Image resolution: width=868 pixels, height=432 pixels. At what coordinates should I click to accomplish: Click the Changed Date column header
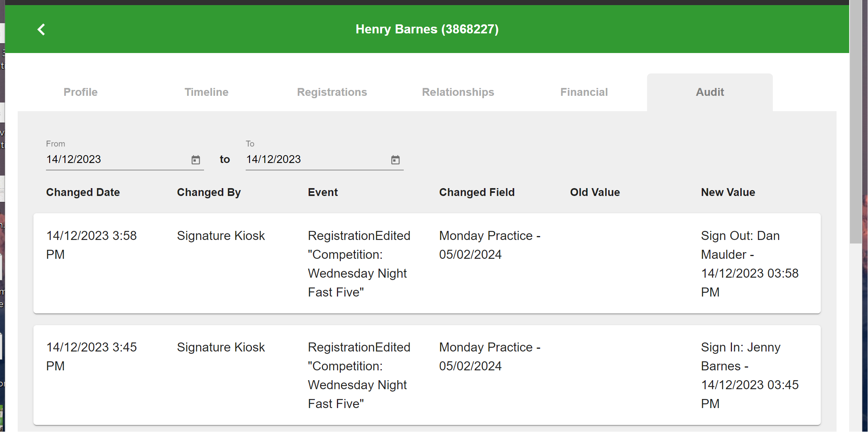[83, 192]
